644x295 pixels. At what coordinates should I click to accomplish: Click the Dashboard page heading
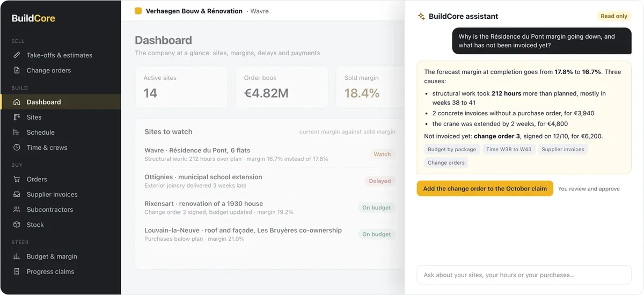pos(163,40)
